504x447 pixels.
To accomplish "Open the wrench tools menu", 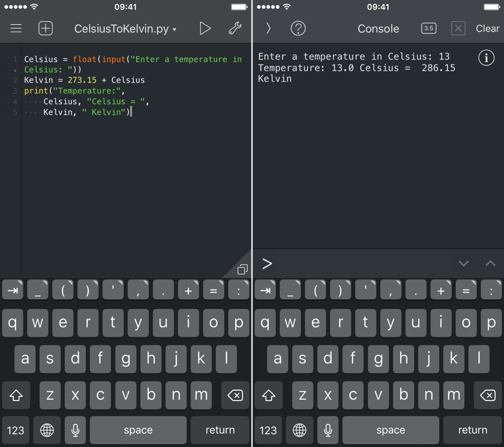I will [x=235, y=28].
